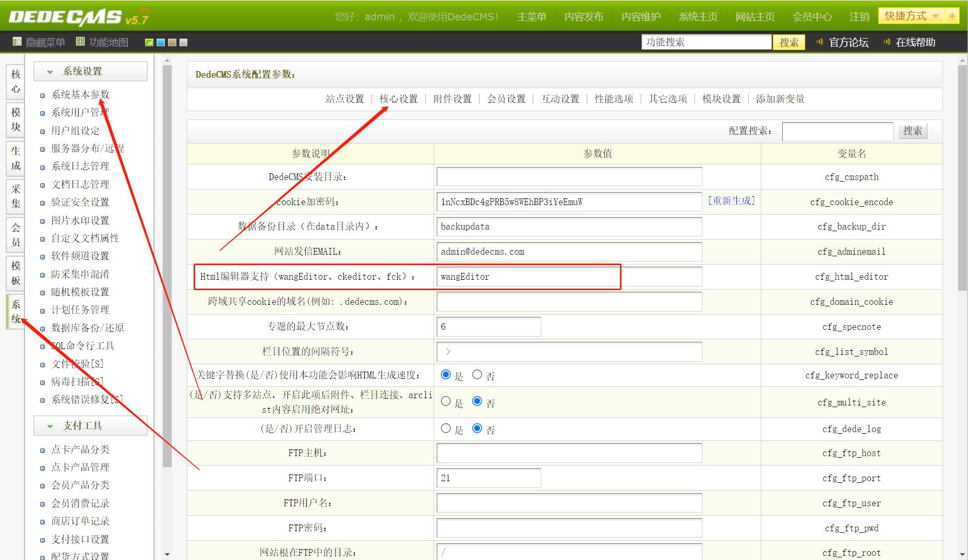968x560 pixels.
Task: Click the DedeCMS v5.7 logo
Action: coord(79,17)
